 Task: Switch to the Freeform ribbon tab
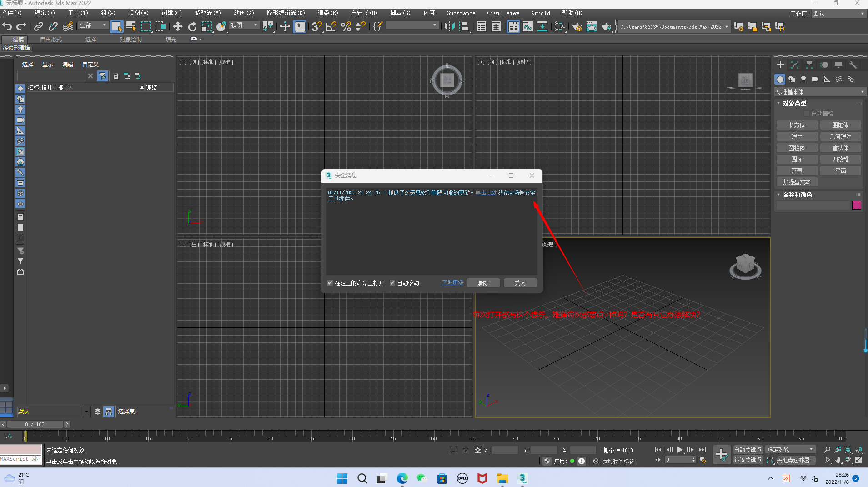click(51, 40)
